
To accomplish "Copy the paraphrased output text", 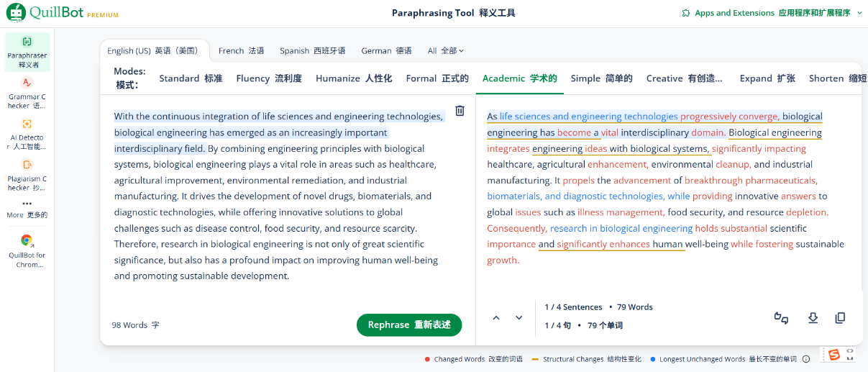I will 840,317.
